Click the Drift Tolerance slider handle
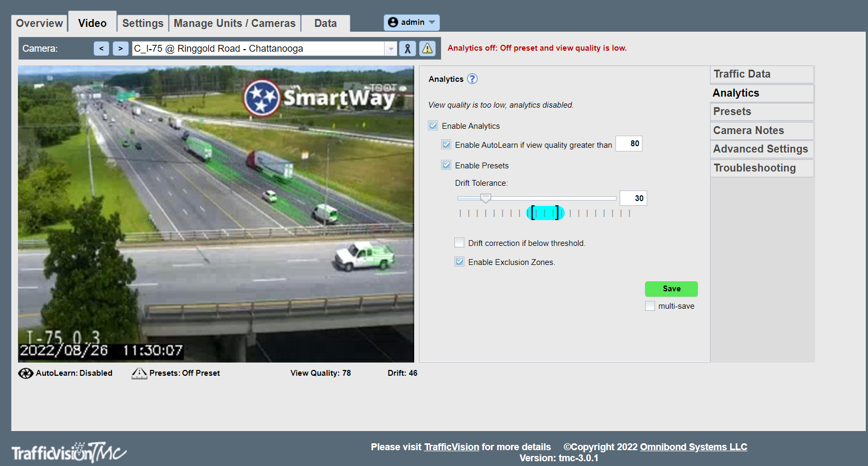 click(x=486, y=198)
